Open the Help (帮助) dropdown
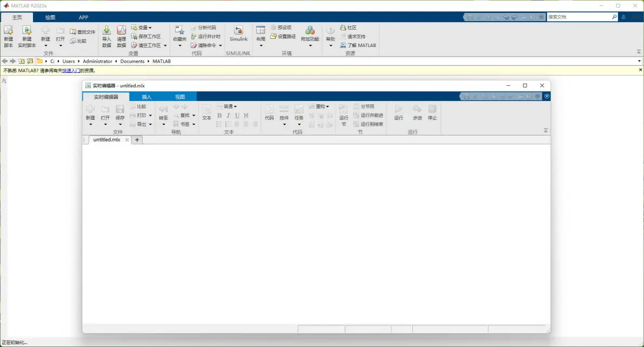 point(331,45)
